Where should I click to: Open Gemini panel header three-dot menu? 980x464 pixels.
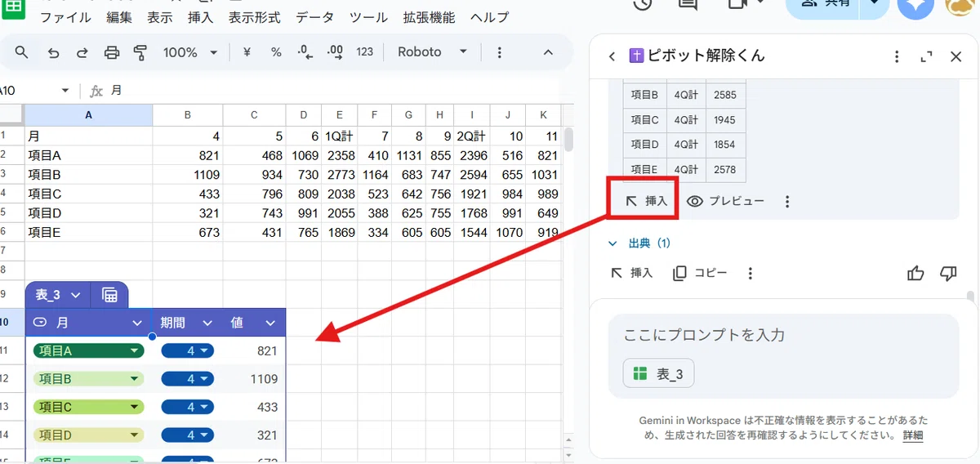[897, 56]
